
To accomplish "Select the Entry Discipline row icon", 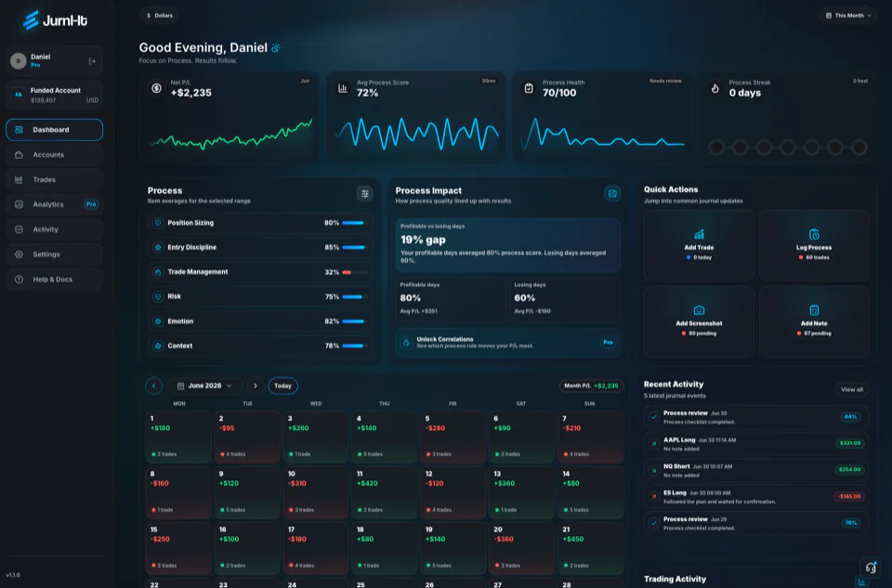I will [158, 247].
